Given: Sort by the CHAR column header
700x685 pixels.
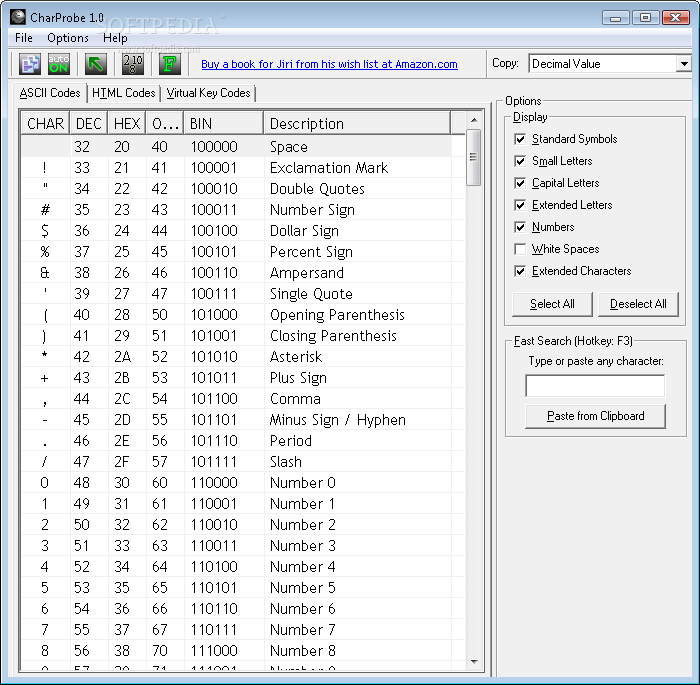Looking at the screenshot, I should coord(45,123).
